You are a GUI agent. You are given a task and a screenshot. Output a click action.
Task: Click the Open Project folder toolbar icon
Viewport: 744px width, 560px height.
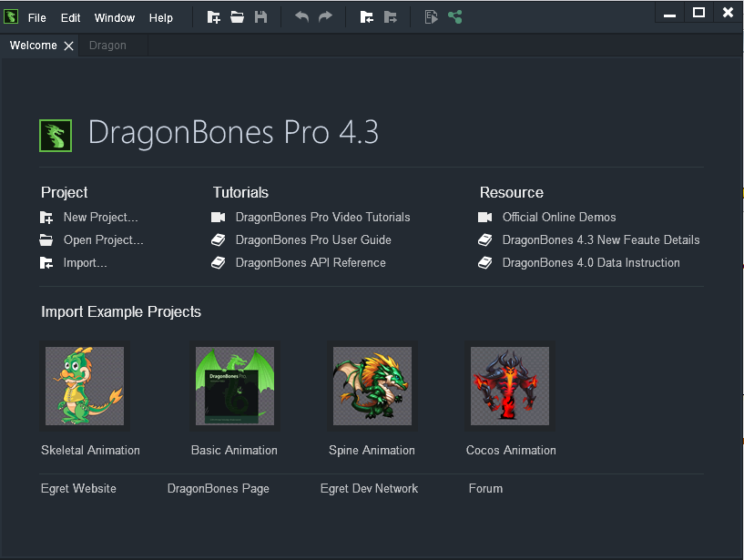point(238,17)
